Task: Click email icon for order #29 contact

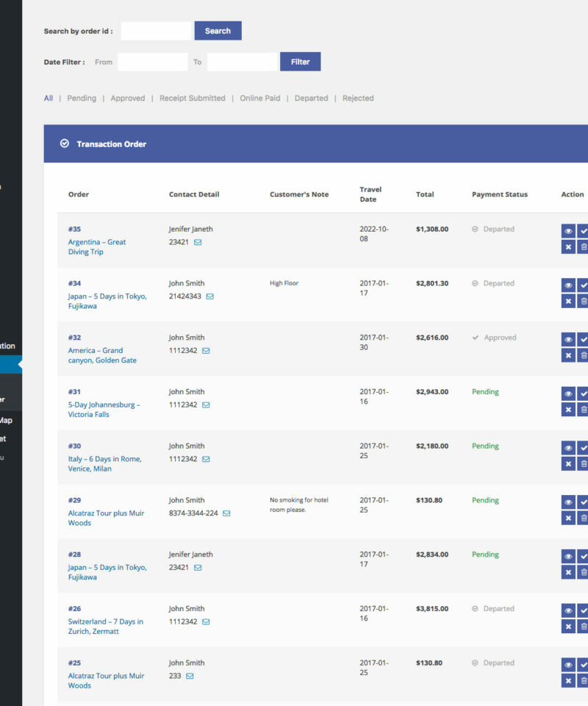Action: (x=226, y=513)
